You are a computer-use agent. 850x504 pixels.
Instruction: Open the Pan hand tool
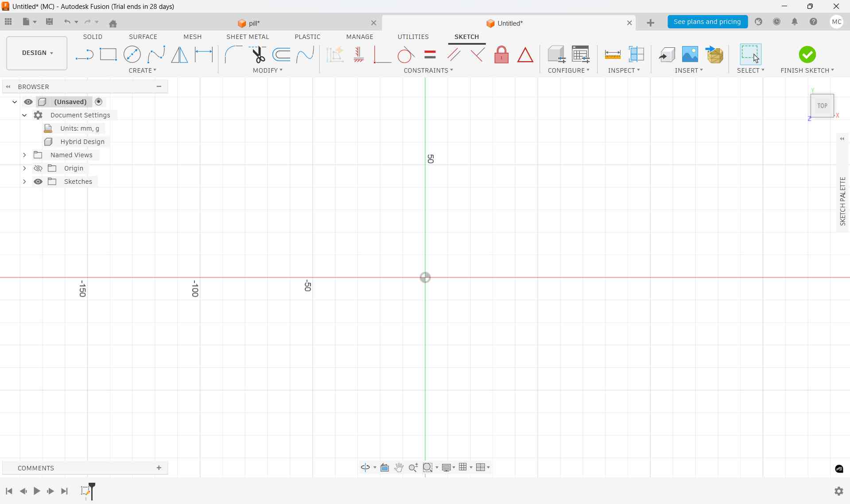[x=399, y=468]
